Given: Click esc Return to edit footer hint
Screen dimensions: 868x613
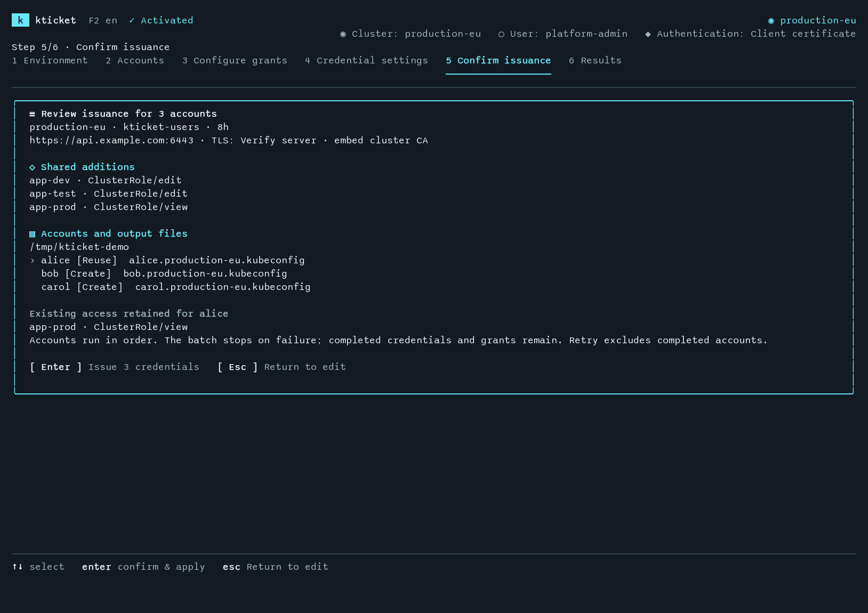Looking at the screenshot, I should click(x=276, y=567).
